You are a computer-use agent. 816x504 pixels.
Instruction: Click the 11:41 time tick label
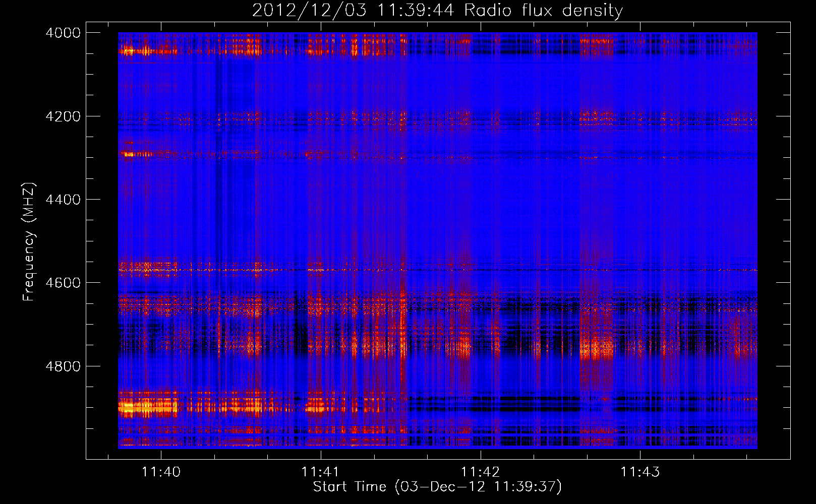pyautogui.click(x=321, y=472)
